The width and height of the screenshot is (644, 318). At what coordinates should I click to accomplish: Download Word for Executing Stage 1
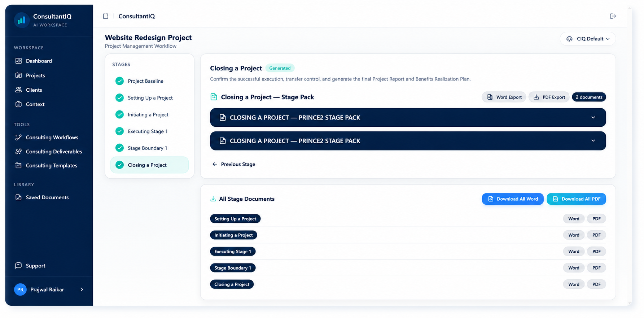[x=574, y=252]
